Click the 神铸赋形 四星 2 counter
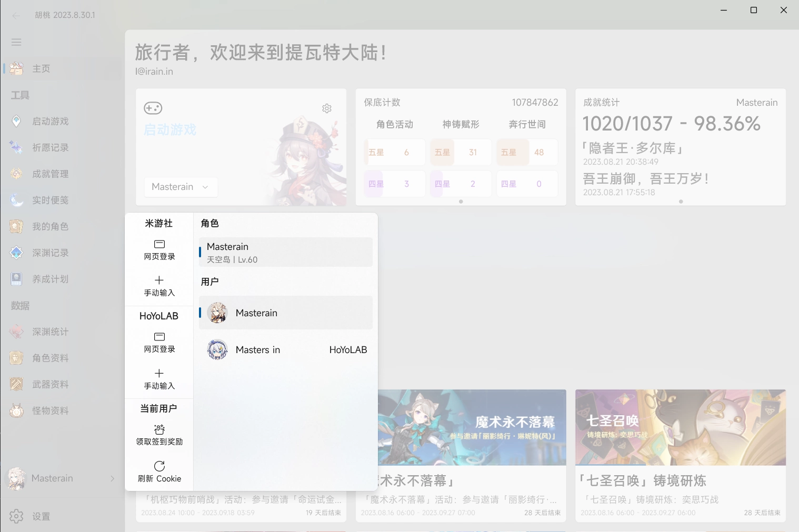The image size is (799, 532). click(x=461, y=184)
